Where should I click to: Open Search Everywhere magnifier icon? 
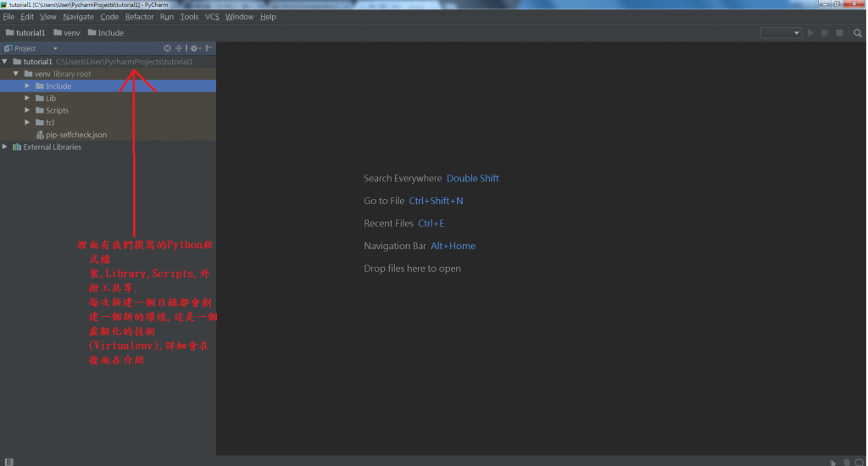click(858, 33)
